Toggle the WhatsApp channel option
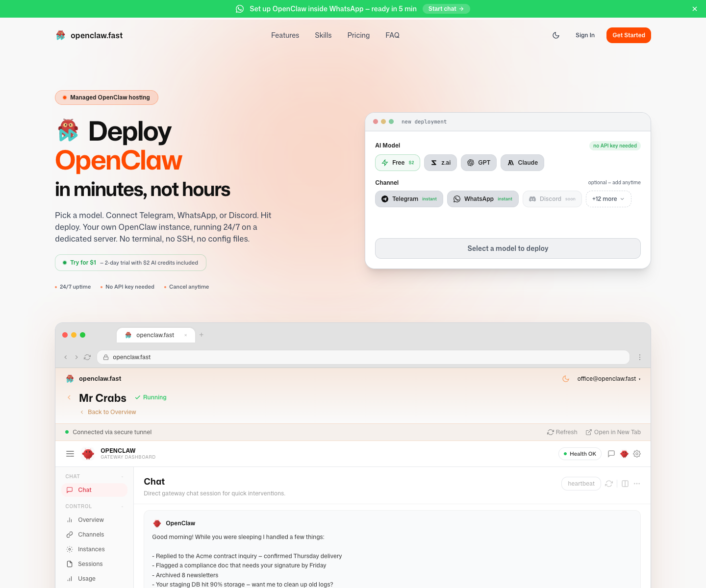This screenshot has width=706, height=588. (x=483, y=199)
